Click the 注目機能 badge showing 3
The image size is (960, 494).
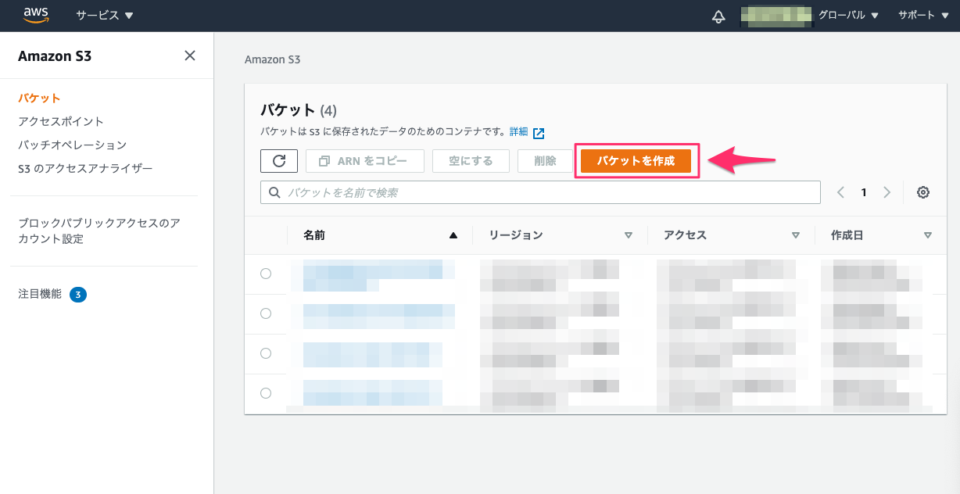[78, 295]
